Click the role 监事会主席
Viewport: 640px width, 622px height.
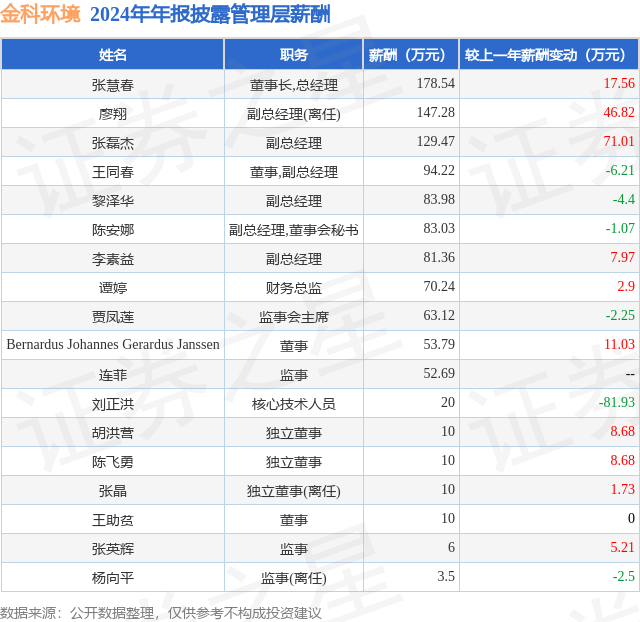293,317
